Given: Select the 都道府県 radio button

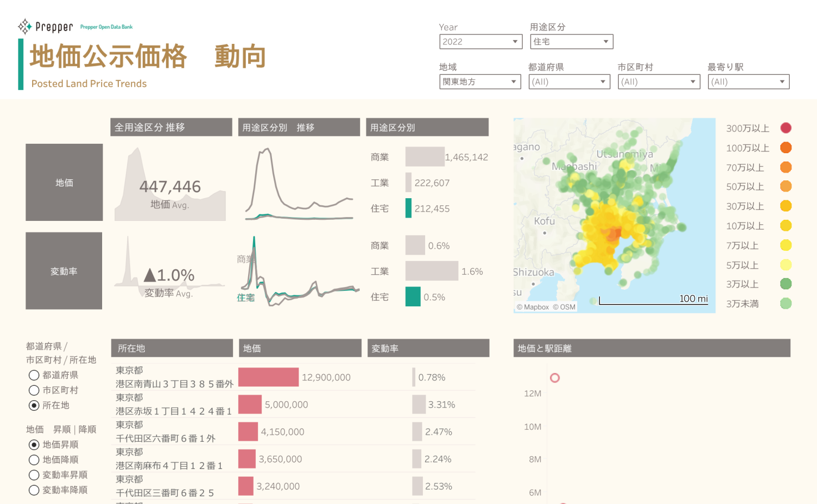Looking at the screenshot, I should click(x=34, y=375).
